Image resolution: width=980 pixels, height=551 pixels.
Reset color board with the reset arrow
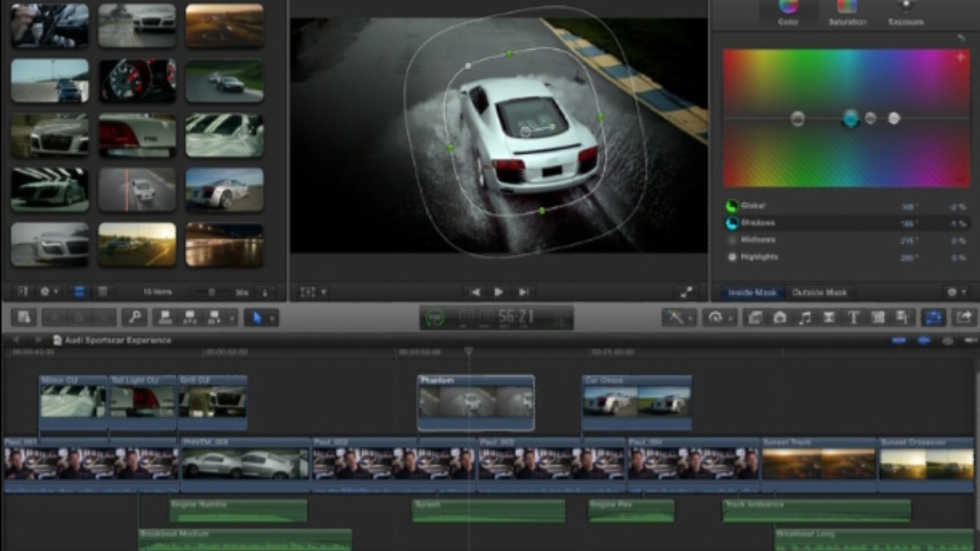coord(962,37)
